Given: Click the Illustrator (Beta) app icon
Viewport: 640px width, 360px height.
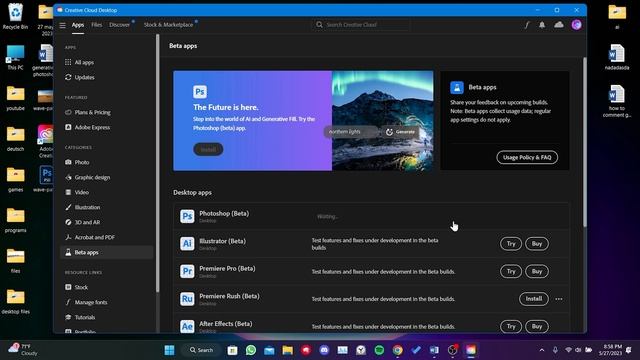Looking at the screenshot, I should [187, 244].
